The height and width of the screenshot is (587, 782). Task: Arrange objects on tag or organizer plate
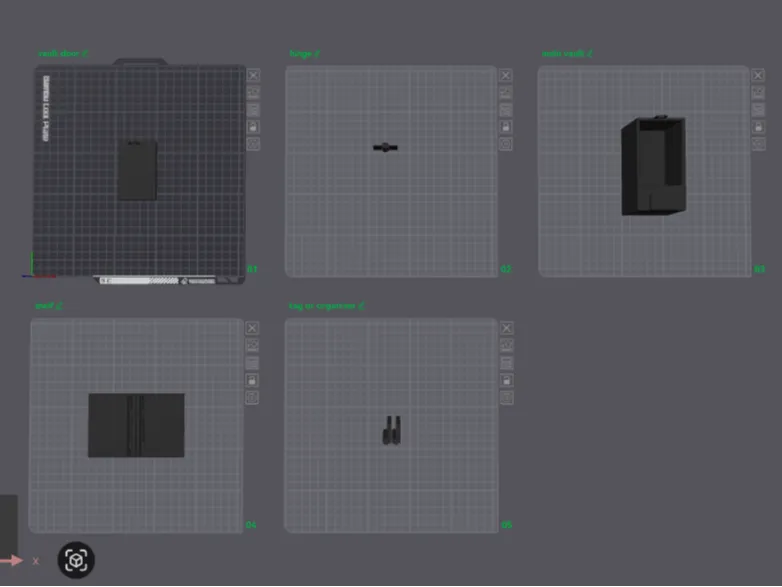(507, 363)
